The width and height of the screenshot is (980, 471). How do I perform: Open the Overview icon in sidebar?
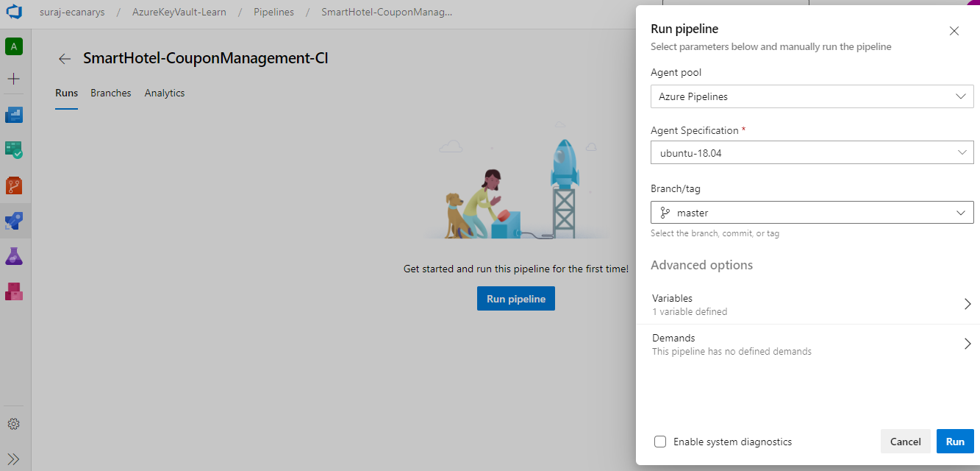pos(14,114)
